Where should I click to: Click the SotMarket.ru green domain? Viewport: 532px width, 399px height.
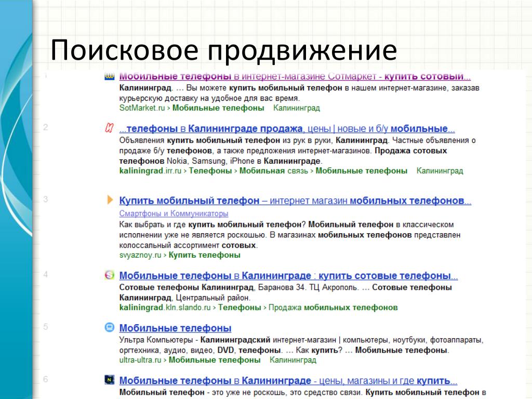tap(142, 108)
